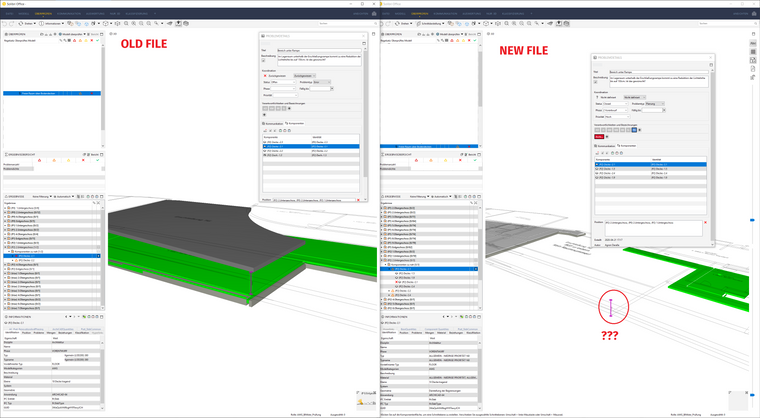Click the Abc markup icon on the right window's side strip
Viewport: 760px width, 418px height.
753,44
